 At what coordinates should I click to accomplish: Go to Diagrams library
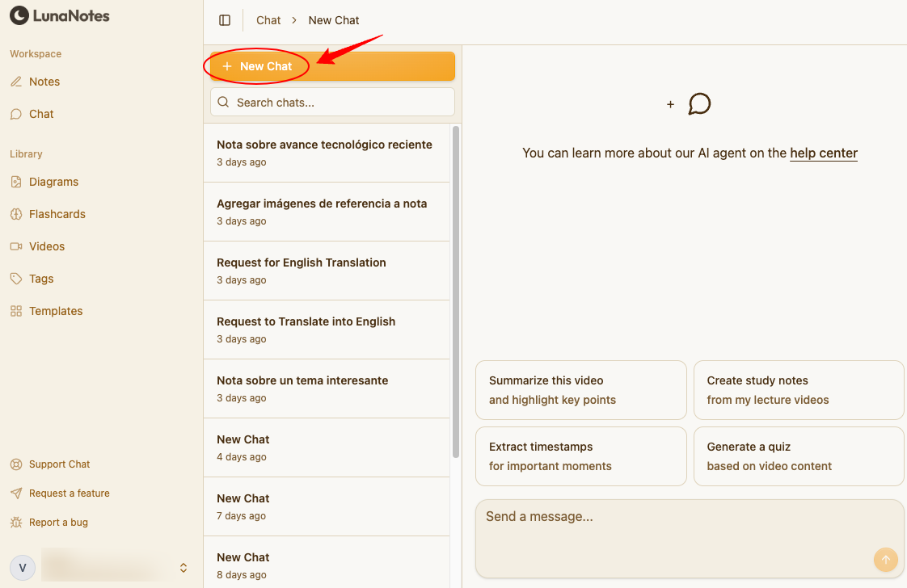(53, 182)
